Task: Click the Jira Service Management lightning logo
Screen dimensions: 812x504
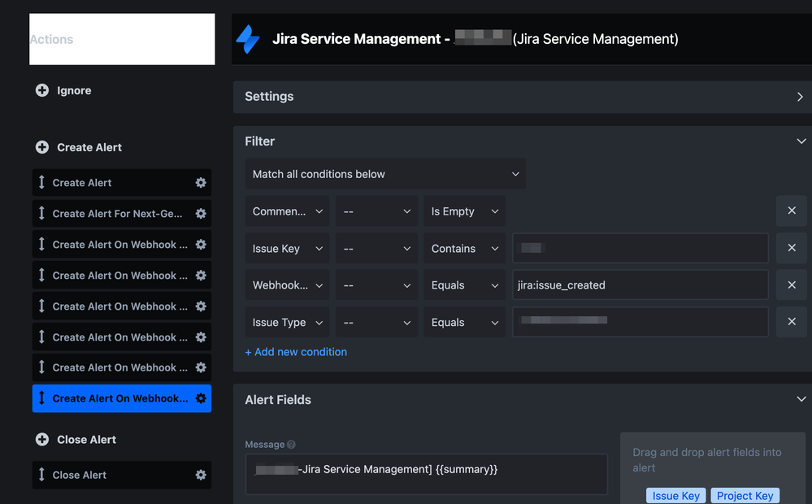Action: (248, 39)
